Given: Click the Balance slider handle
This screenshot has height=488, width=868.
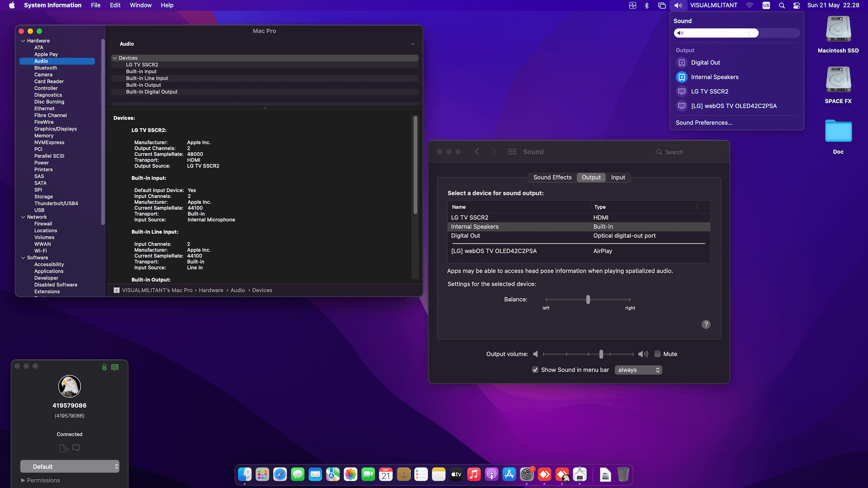Looking at the screenshot, I should click(588, 299).
